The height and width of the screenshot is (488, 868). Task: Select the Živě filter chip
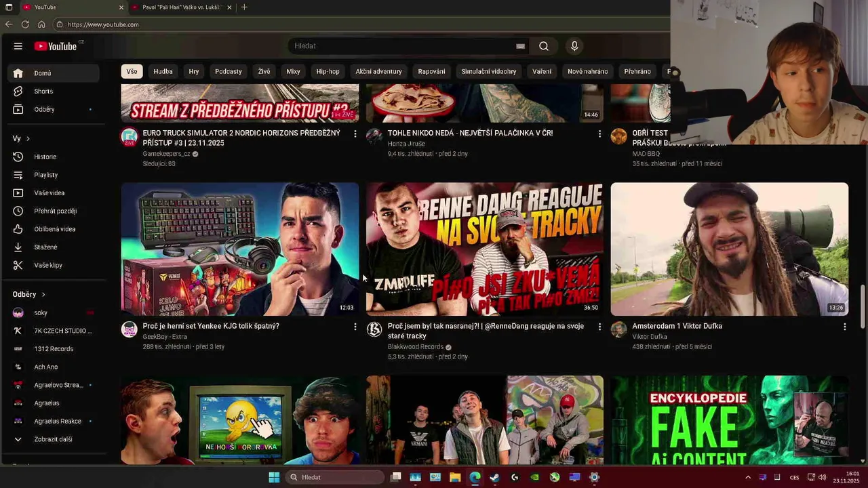[264, 71]
